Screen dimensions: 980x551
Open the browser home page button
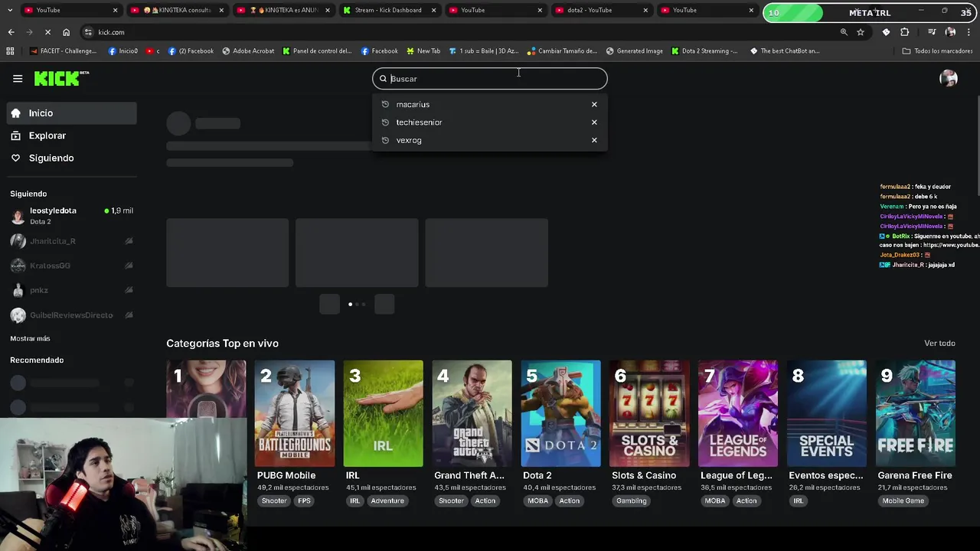point(66,32)
